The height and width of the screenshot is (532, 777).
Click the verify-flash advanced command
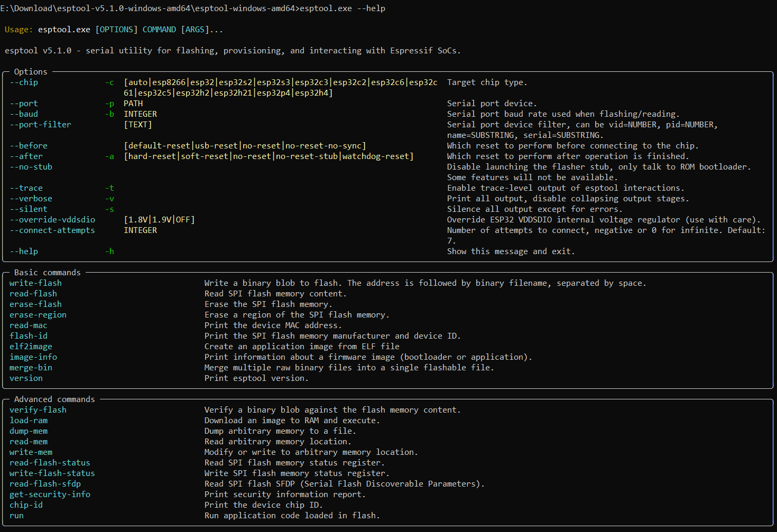(38, 410)
